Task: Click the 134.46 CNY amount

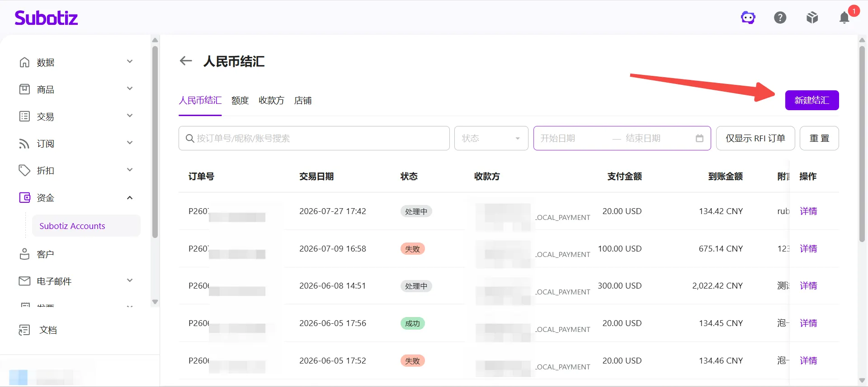Action: click(721, 360)
